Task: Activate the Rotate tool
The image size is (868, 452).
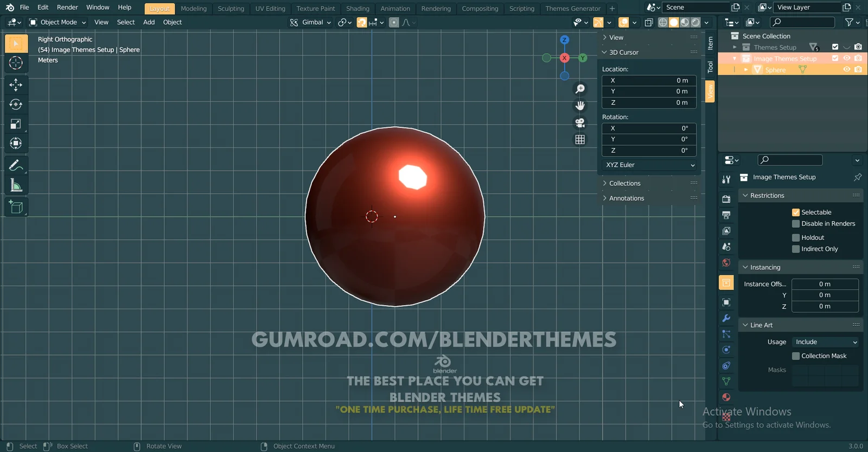Action: 16,105
